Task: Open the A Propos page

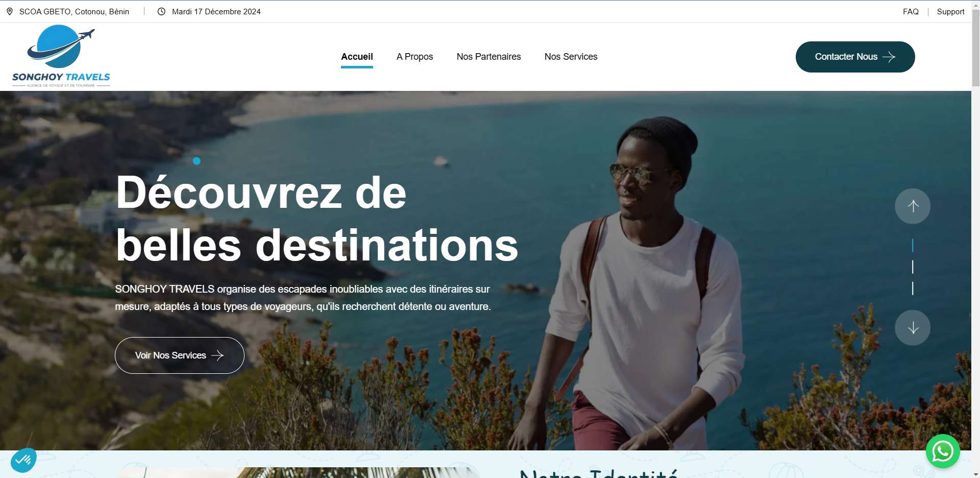Action: (x=414, y=57)
